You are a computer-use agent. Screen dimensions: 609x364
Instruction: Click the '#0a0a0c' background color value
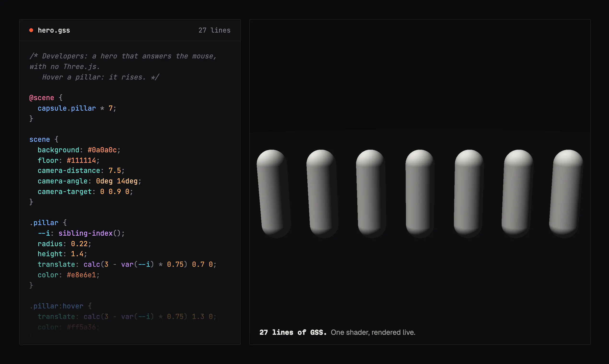pos(102,150)
